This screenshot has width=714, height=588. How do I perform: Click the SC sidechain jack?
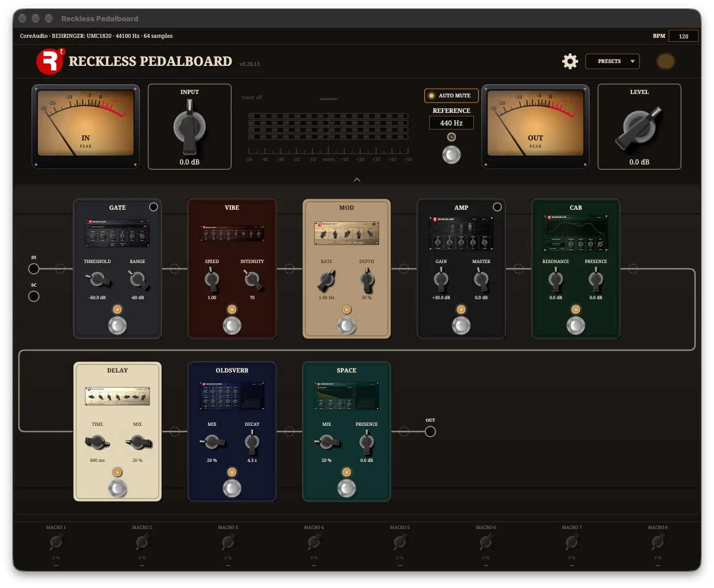click(x=34, y=296)
